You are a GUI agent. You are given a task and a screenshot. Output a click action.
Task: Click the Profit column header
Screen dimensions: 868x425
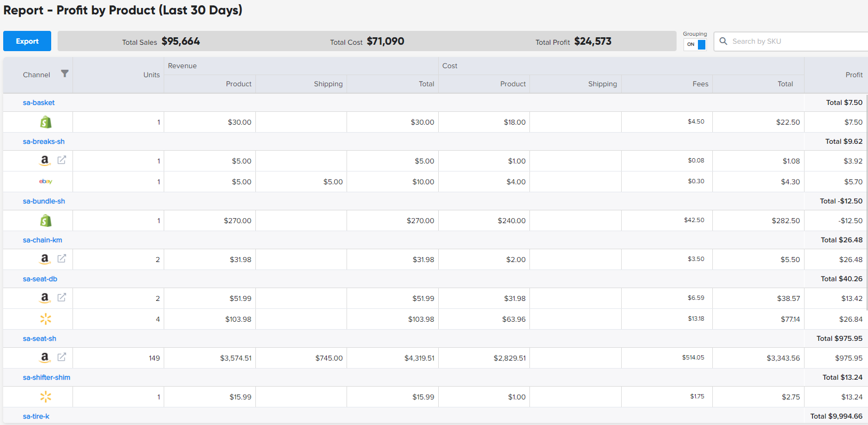[854, 75]
